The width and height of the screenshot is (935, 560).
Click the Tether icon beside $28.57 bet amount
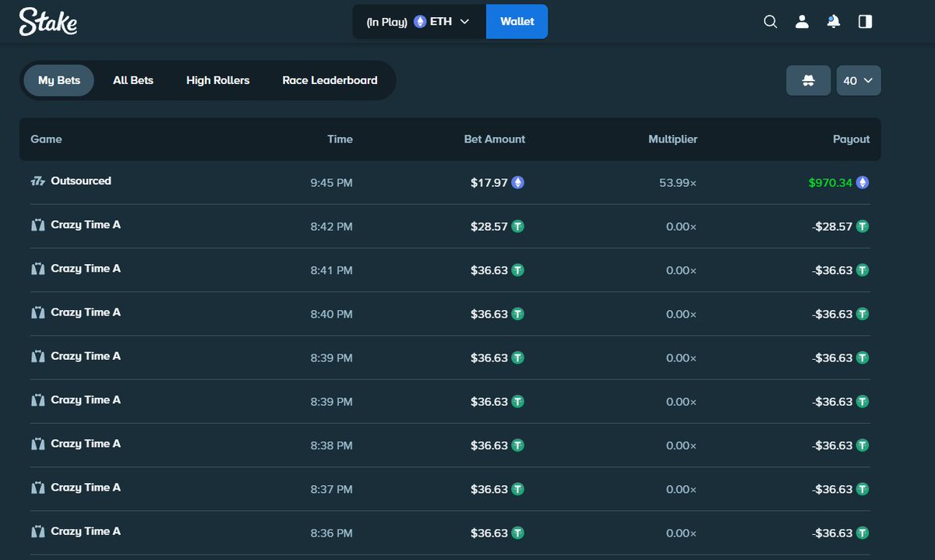pyautogui.click(x=518, y=227)
